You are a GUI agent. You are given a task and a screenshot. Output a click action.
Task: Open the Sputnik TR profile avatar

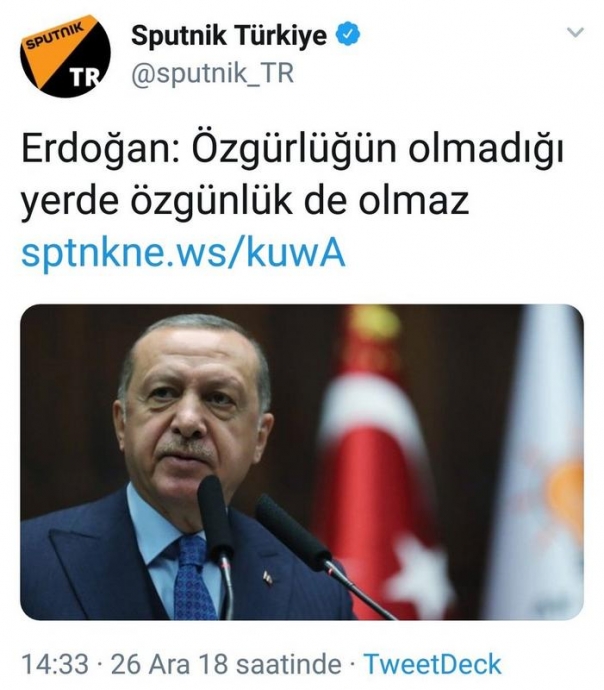[65, 56]
